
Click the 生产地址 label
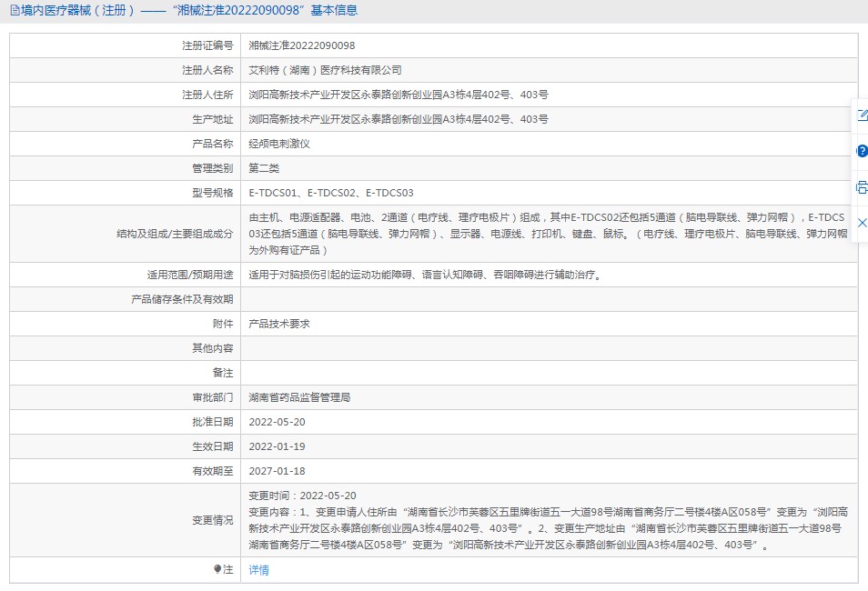pos(213,119)
